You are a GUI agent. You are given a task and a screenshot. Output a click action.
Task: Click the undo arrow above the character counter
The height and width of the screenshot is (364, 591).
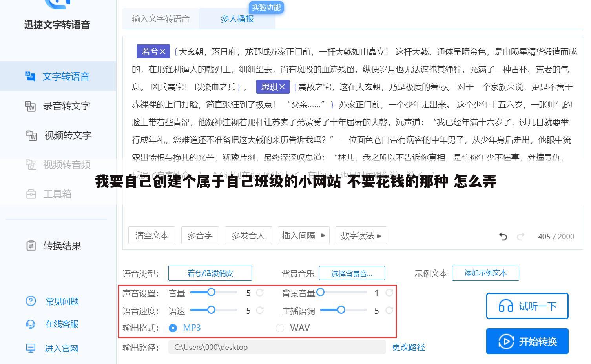coord(503,237)
